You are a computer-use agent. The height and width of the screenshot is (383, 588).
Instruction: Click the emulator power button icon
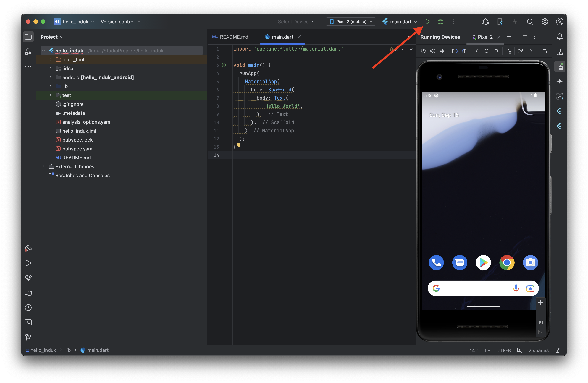[x=423, y=51]
